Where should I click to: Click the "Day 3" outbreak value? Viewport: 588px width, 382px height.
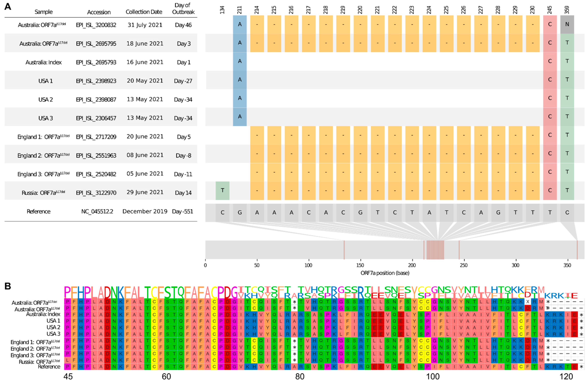184,44
